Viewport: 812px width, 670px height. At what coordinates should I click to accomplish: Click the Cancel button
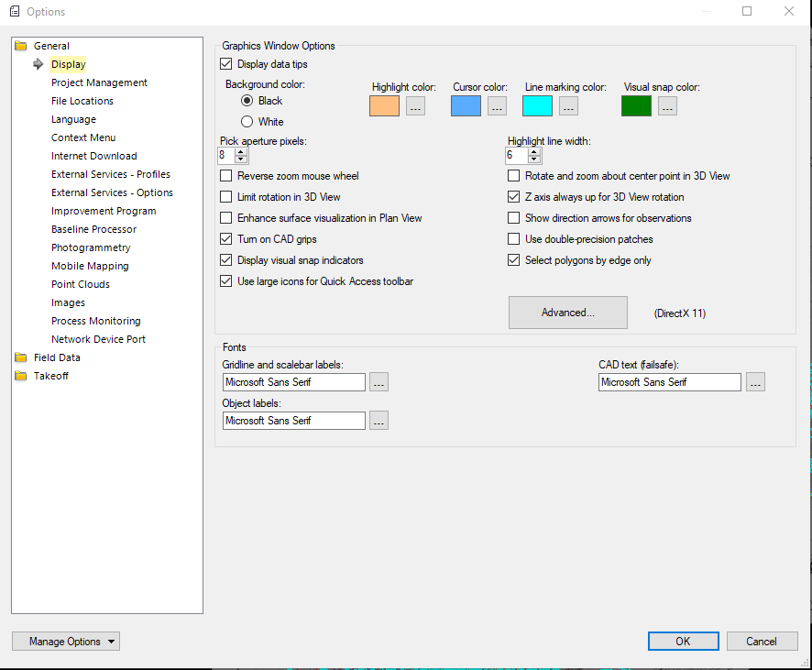click(x=762, y=641)
